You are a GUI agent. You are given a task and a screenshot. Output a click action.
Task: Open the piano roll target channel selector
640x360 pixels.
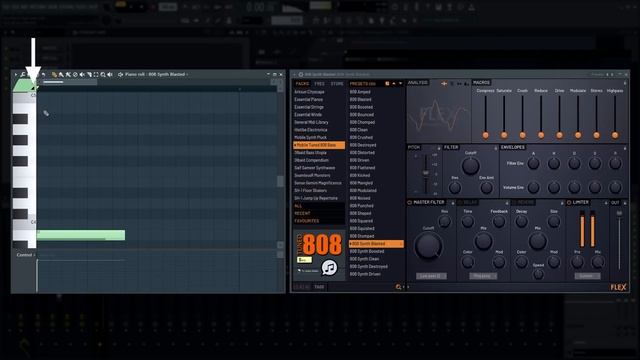point(156,74)
